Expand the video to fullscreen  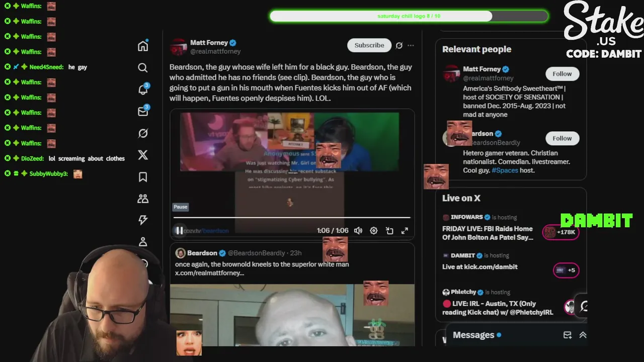coord(405,230)
